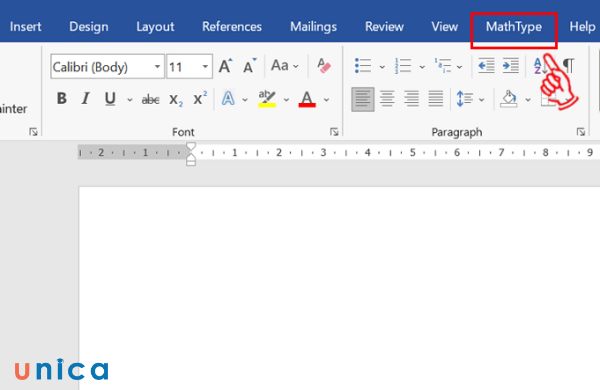Apply yellow text highlight color
This screenshot has height=390, width=600.
pyautogui.click(x=267, y=99)
